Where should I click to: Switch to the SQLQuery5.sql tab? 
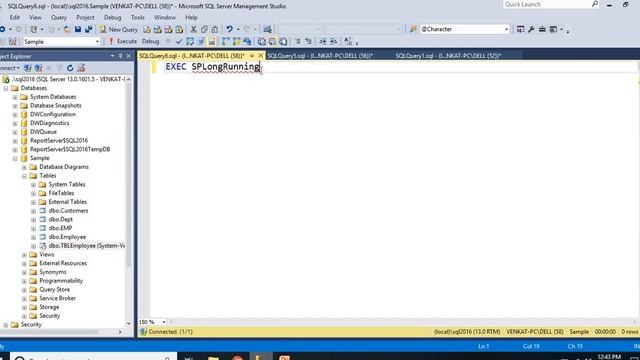tap(320, 56)
